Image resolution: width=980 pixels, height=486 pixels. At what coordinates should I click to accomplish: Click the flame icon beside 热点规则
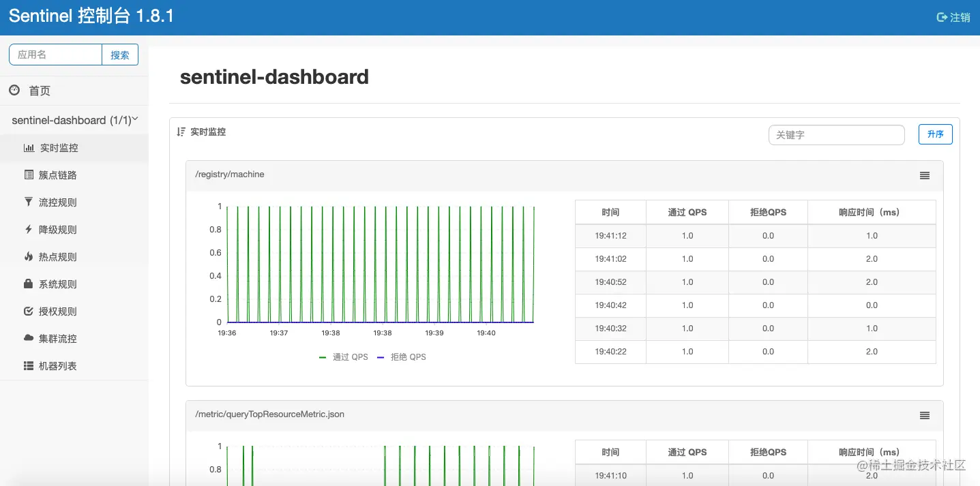(29, 257)
